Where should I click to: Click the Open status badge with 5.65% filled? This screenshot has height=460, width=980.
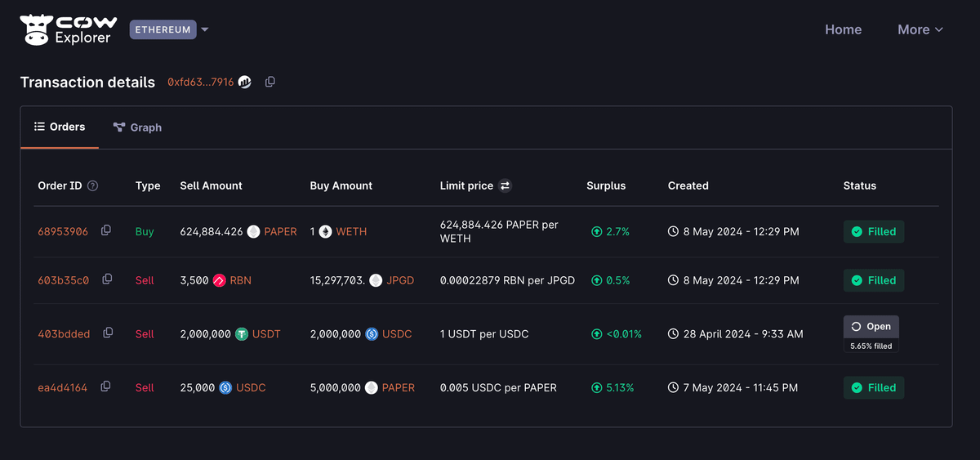click(871, 327)
